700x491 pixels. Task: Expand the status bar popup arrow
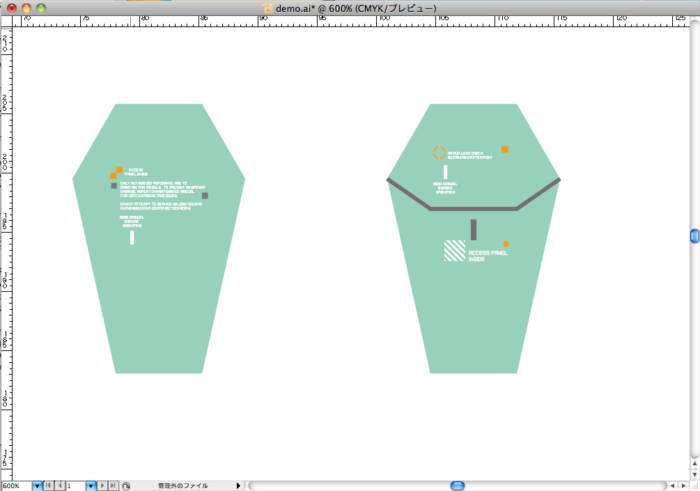(238, 485)
